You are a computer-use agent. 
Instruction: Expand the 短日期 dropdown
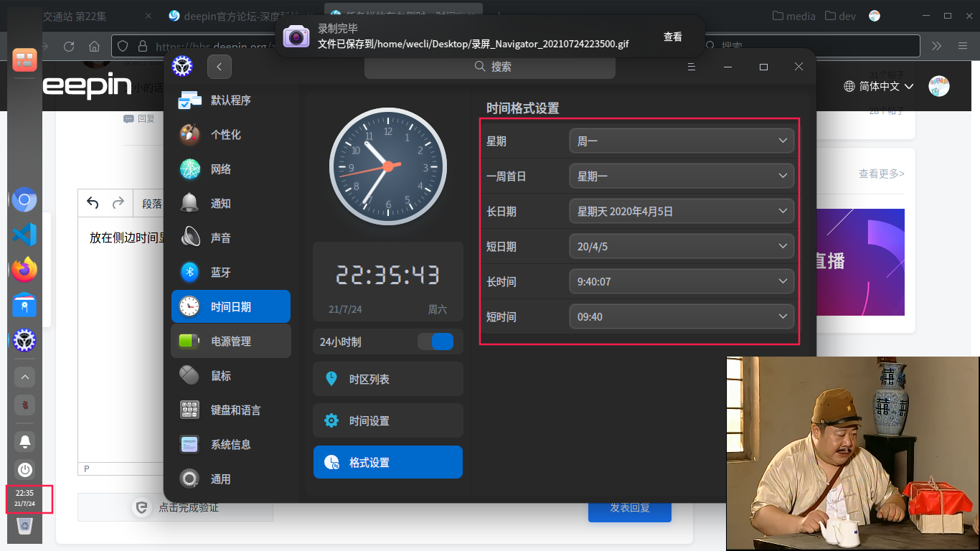click(x=682, y=246)
